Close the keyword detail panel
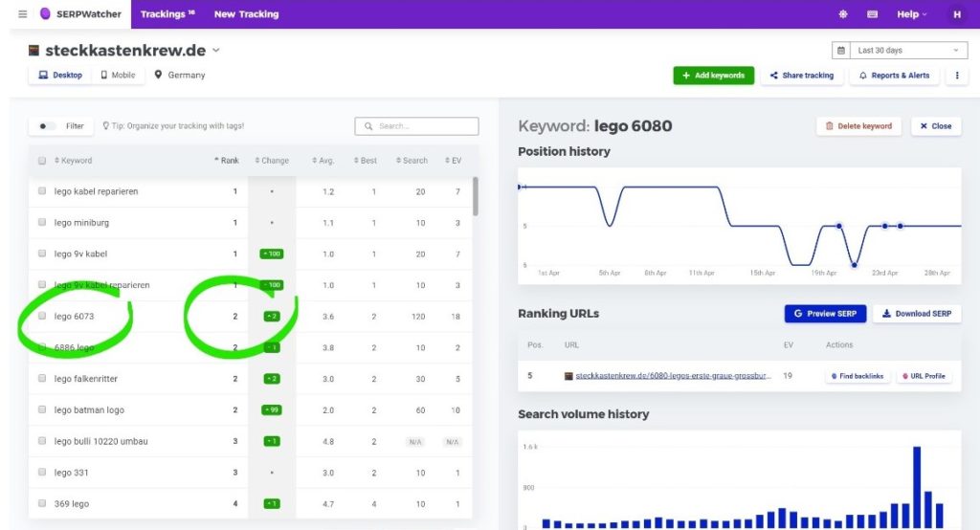Image resolution: width=980 pixels, height=530 pixels. click(x=936, y=125)
